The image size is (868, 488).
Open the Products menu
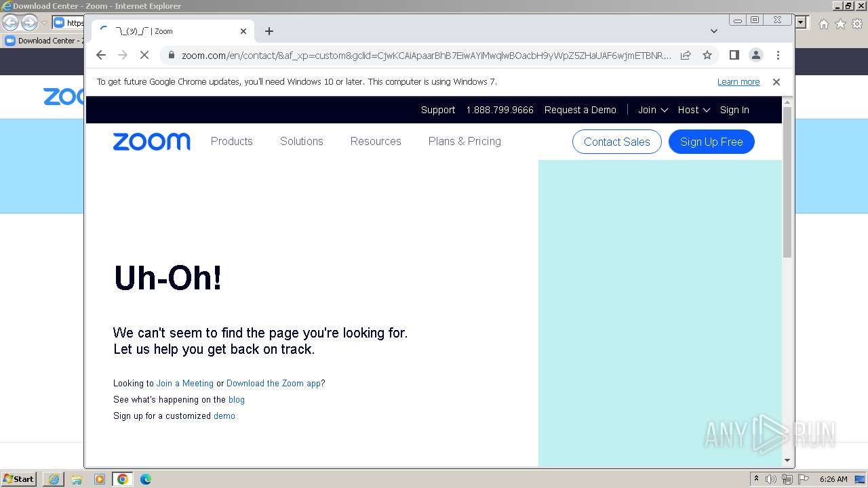[232, 141]
